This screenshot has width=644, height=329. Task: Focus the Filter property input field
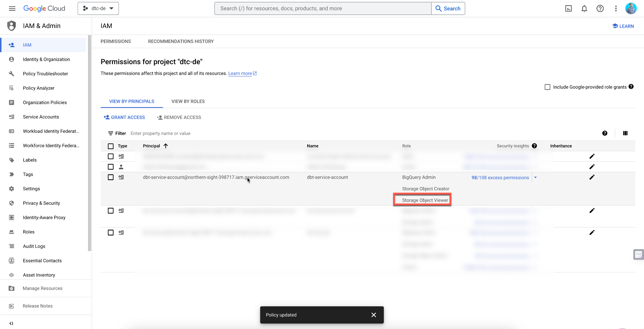tap(362, 133)
